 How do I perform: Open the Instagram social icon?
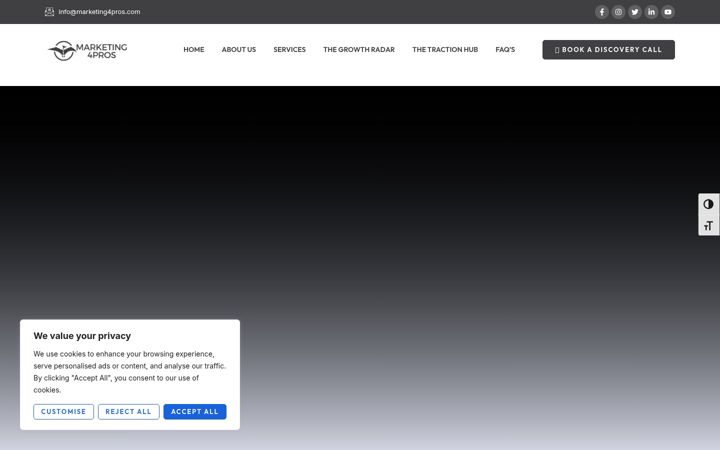coord(618,12)
